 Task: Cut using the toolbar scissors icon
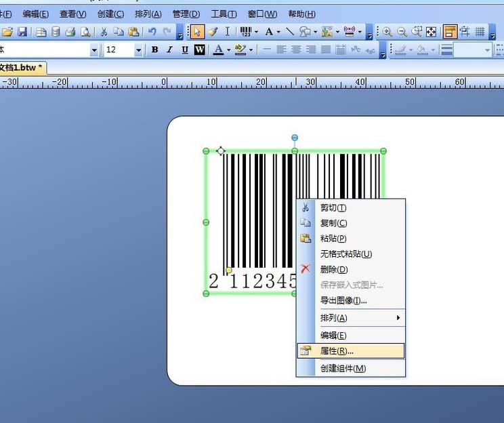tap(104, 32)
